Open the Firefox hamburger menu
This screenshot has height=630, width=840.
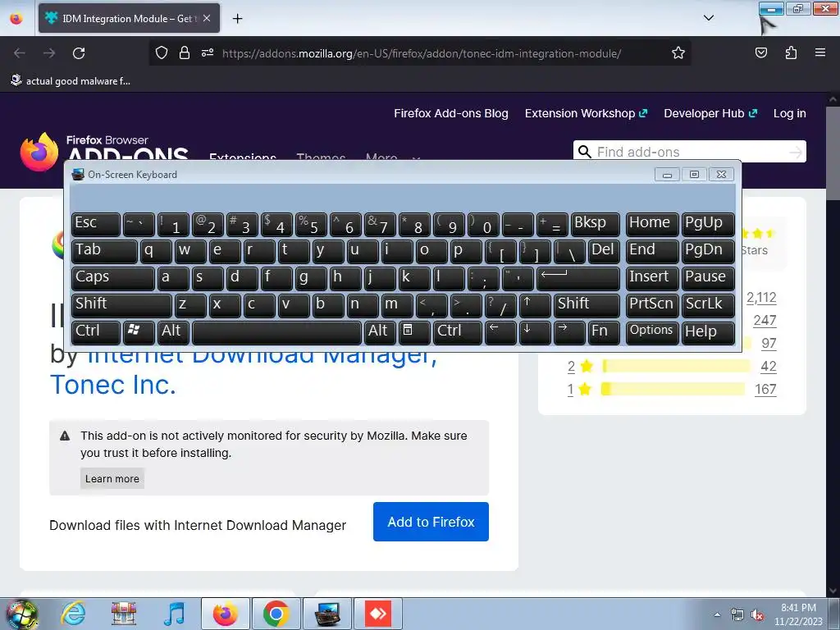click(819, 52)
